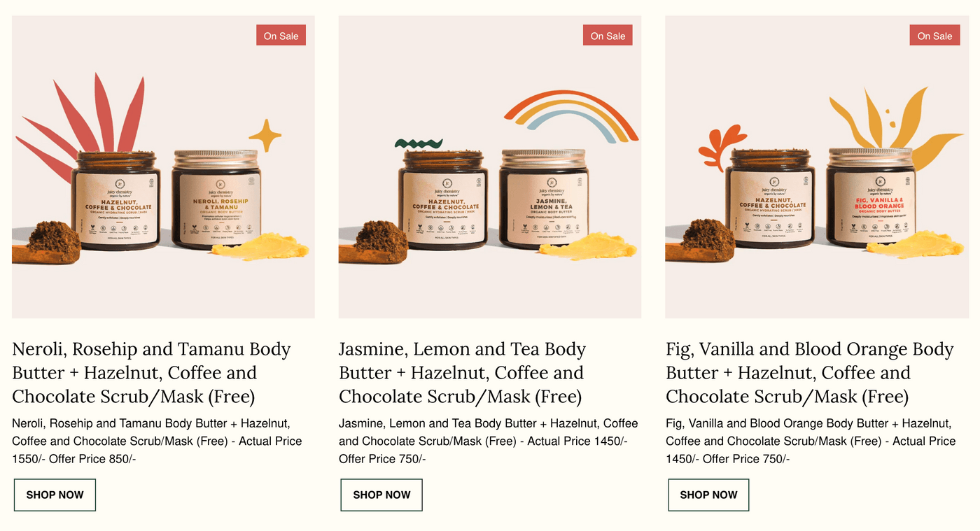Screen dimensions: 980x531
Task: Open the Jasmine, Lemon and Tea Body Butter title
Action: click(463, 373)
